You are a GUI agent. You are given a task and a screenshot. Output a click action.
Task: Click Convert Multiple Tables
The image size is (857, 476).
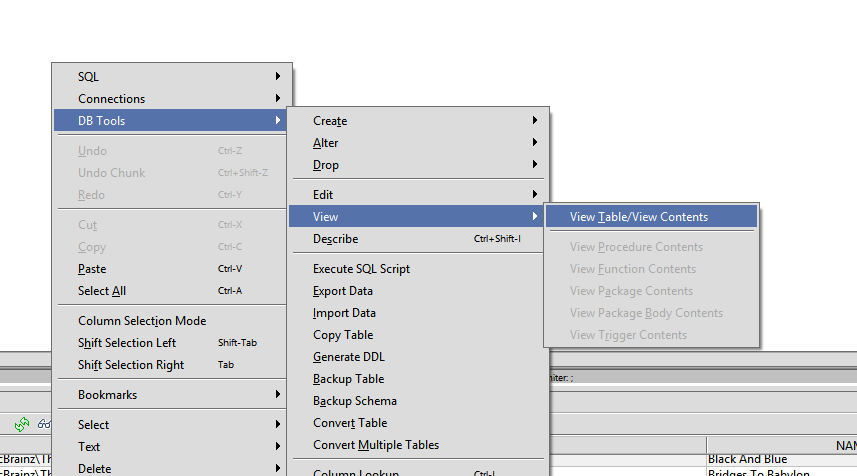pos(376,445)
